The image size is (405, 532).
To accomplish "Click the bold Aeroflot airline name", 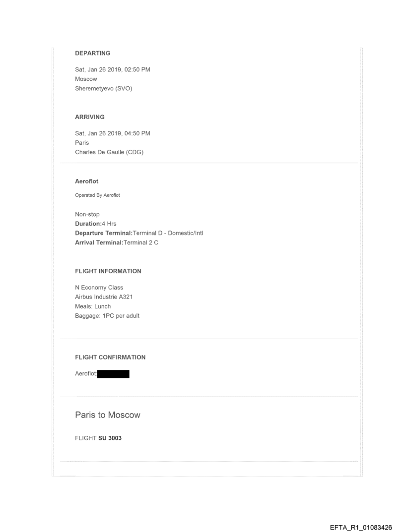I will tap(86, 181).
